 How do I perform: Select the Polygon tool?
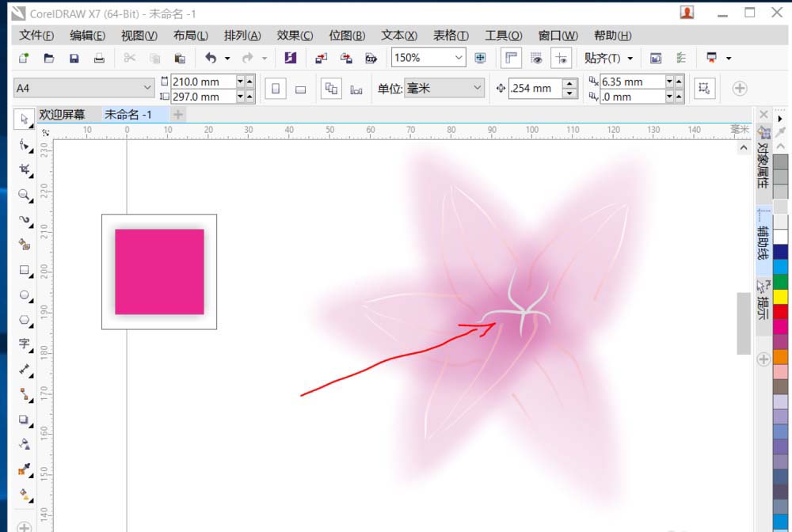pos(25,320)
